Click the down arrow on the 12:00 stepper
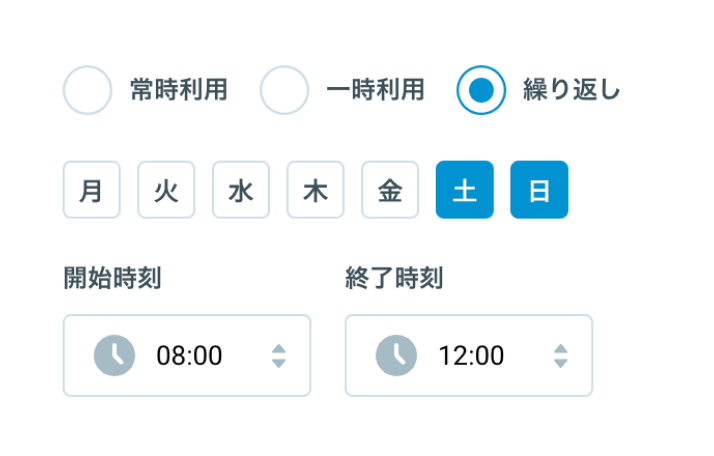 pos(561,363)
